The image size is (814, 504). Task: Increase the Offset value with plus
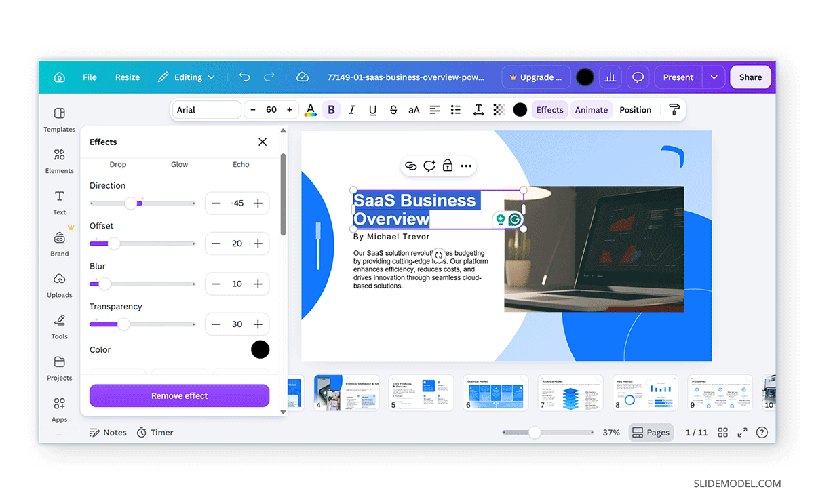tap(258, 244)
